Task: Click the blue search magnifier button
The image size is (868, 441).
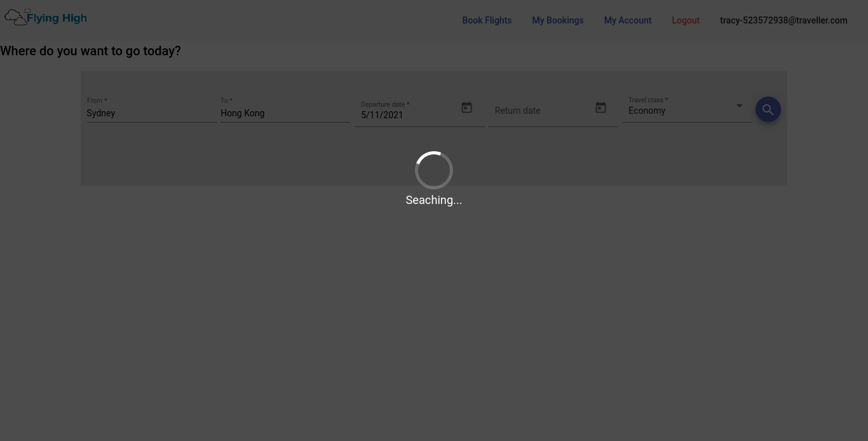Action: click(768, 109)
